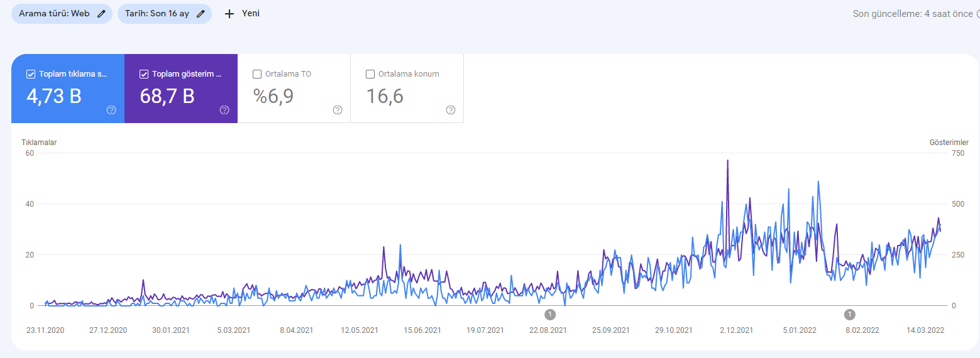Click the 68,7 B impressions metric card
This screenshot has height=358, width=980.
pos(181,89)
